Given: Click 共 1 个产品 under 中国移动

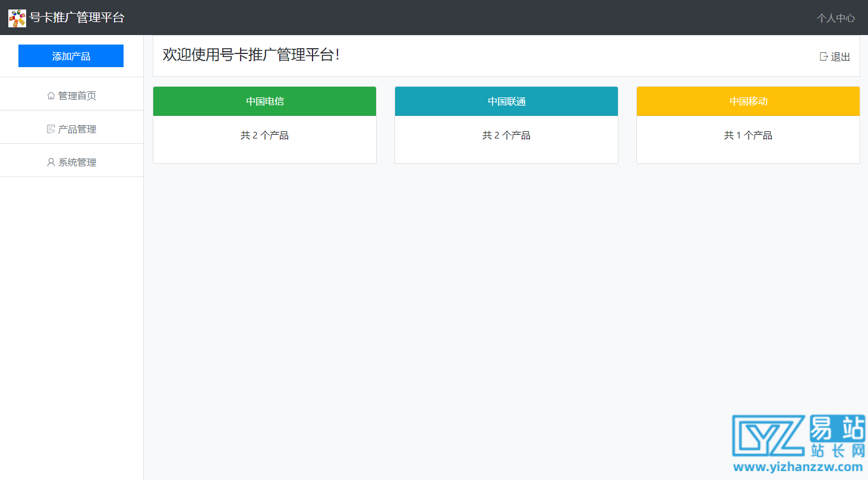Looking at the screenshot, I should point(748,135).
